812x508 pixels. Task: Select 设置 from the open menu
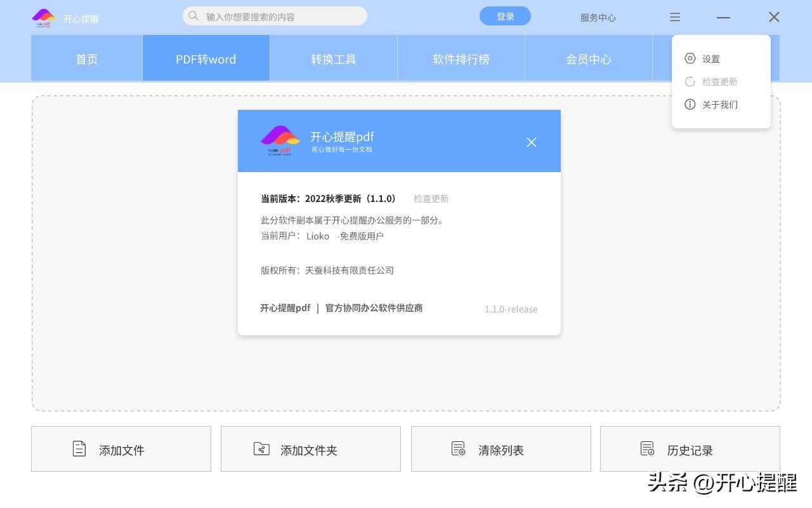coord(711,58)
